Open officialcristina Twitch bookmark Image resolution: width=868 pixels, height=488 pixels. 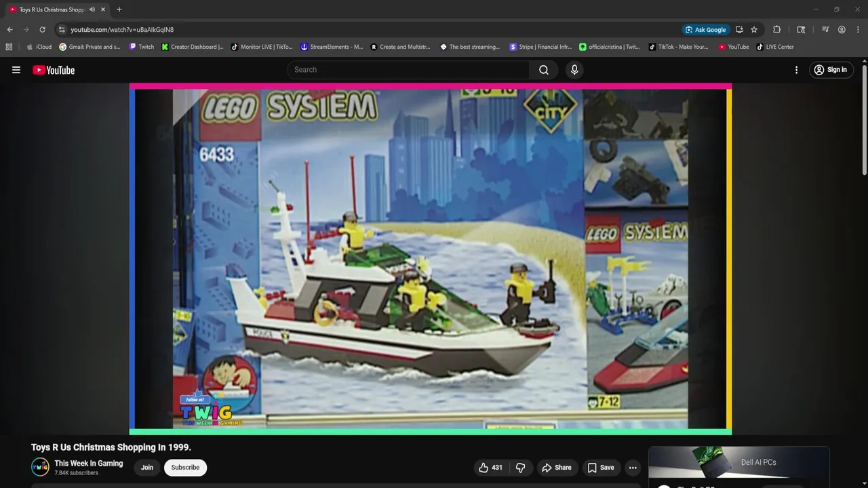point(610,47)
